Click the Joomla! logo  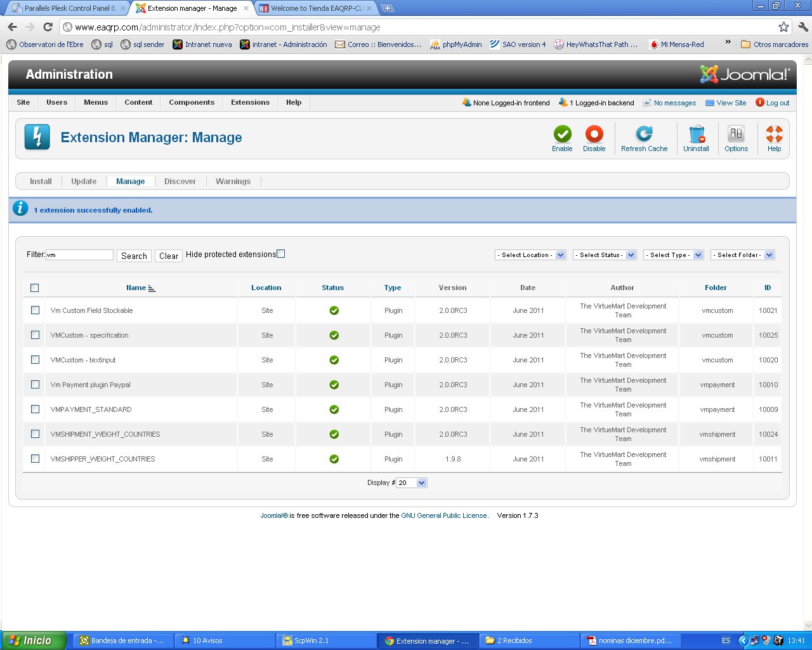click(x=745, y=74)
